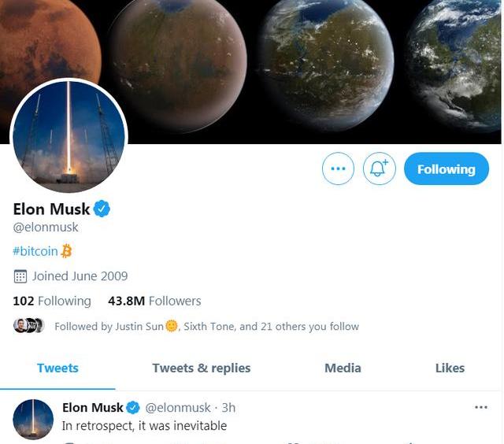504x444 pixels.
Task: Click the Bitcoin symbol icon in bio
Action: click(x=66, y=251)
